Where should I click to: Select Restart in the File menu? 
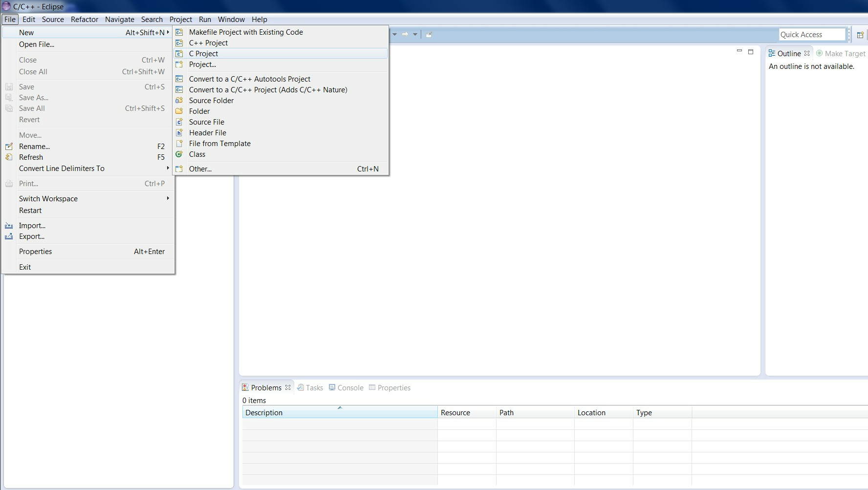point(88,211)
